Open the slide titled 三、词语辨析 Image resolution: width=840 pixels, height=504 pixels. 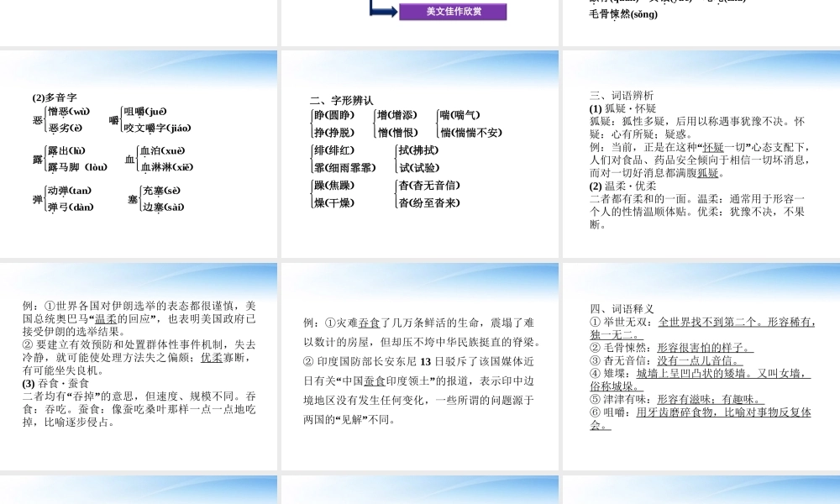coord(701,155)
